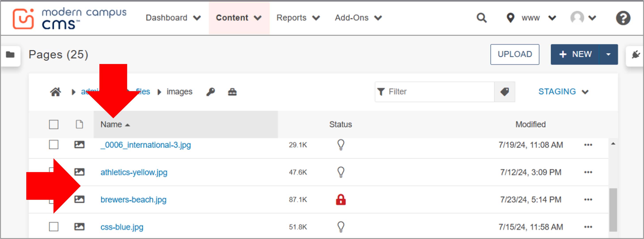The image size is (644, 239).
Task: Open the NEW button dropdown arrow
Action: (608, 55)
